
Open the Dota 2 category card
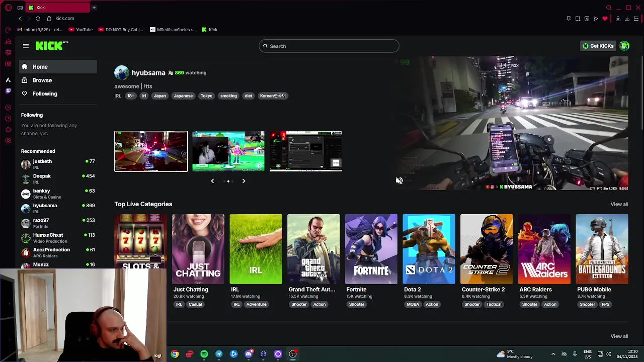pos(429,249)
